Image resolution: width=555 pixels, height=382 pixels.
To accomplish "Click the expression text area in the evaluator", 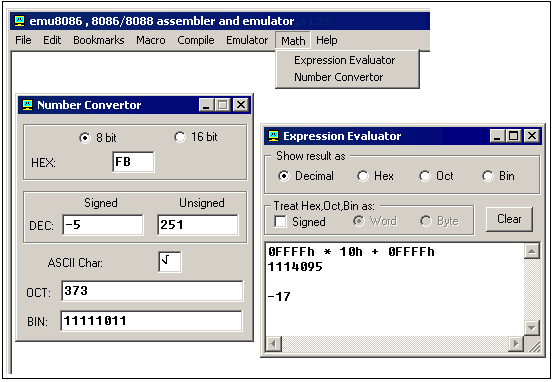I will coord(395,289).
